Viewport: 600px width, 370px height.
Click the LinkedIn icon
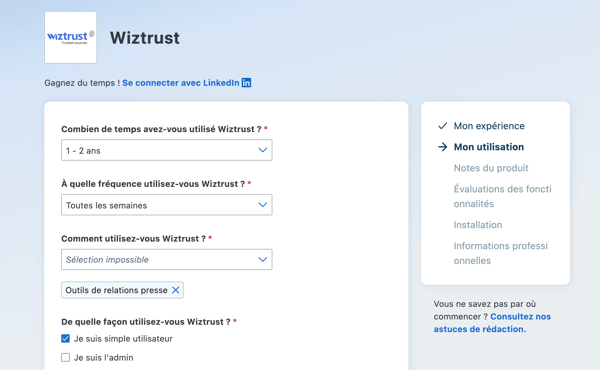click(246, 83)
